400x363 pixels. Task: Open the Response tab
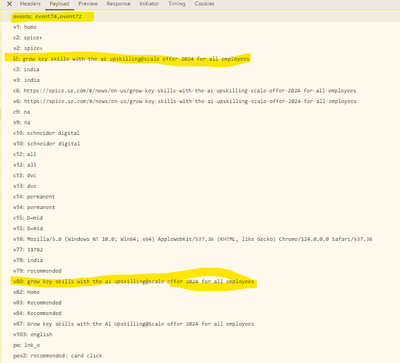[x=118, y=4]
